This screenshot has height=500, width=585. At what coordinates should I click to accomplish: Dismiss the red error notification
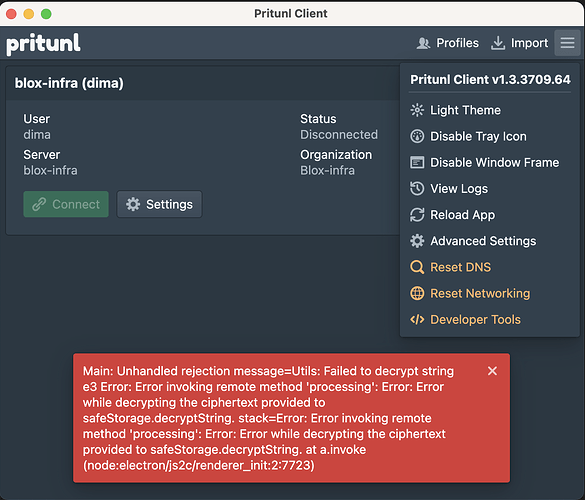click(x=492, y=371)
